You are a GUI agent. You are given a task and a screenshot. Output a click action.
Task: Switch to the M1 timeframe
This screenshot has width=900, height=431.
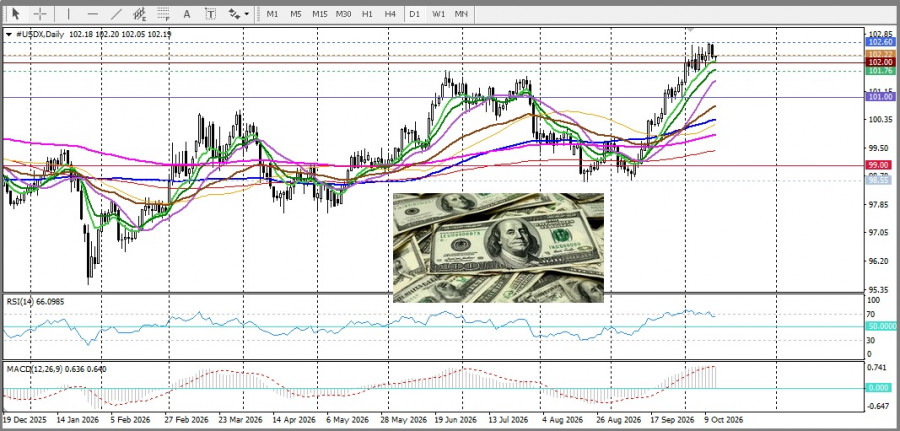[x=272, y=14]
